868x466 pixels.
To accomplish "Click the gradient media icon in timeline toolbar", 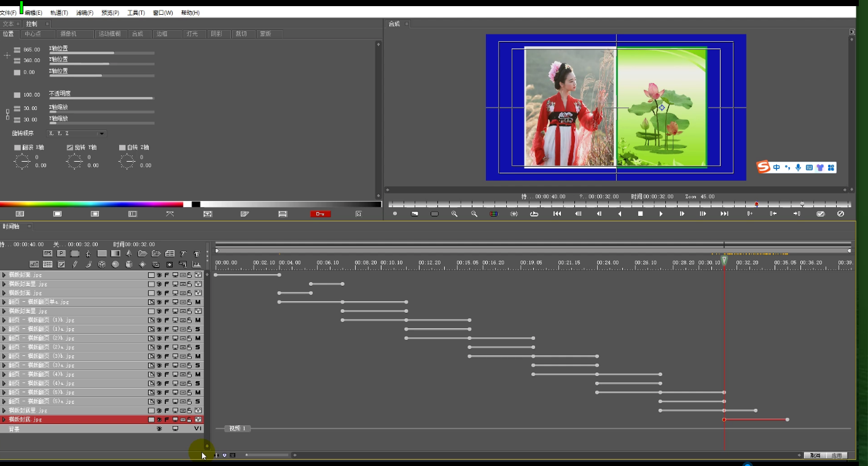I will [x=115, y=253].
